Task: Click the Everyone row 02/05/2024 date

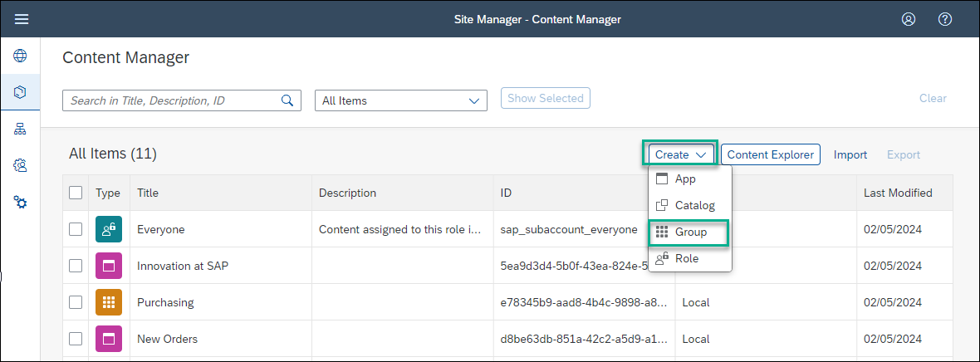Action: [x=893, y=229]
